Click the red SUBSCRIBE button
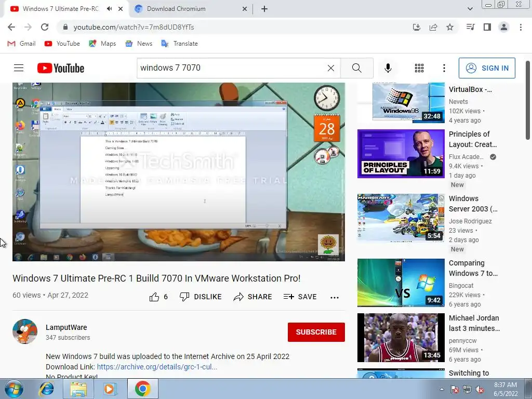This screenshot has width=532, height=399. point(316,332)
